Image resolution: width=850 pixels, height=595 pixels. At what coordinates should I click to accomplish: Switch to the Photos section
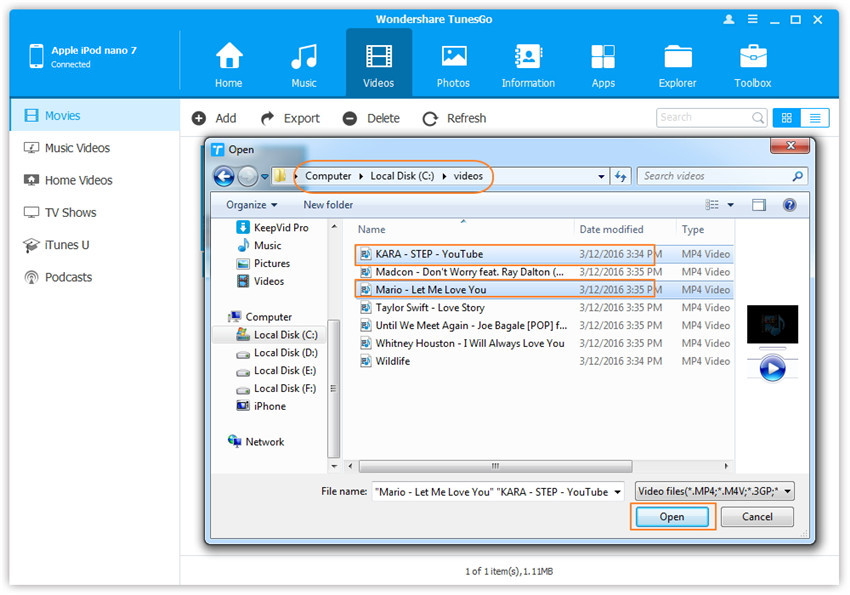[x=453, y=57]
